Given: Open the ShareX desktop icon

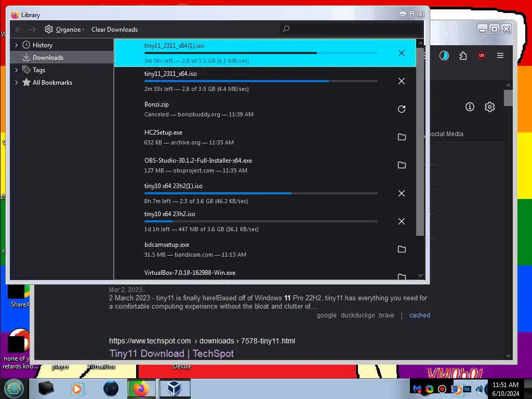Looking at the screenshot, I should click(19, 296).
